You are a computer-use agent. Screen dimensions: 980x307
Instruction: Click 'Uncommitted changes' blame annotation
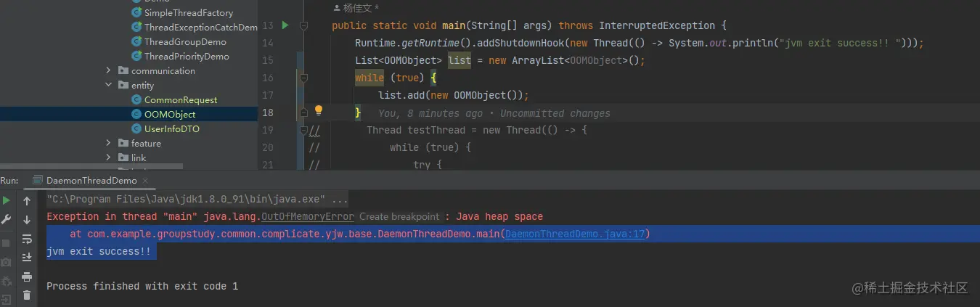pyautogui.click(x=555, y=113)
